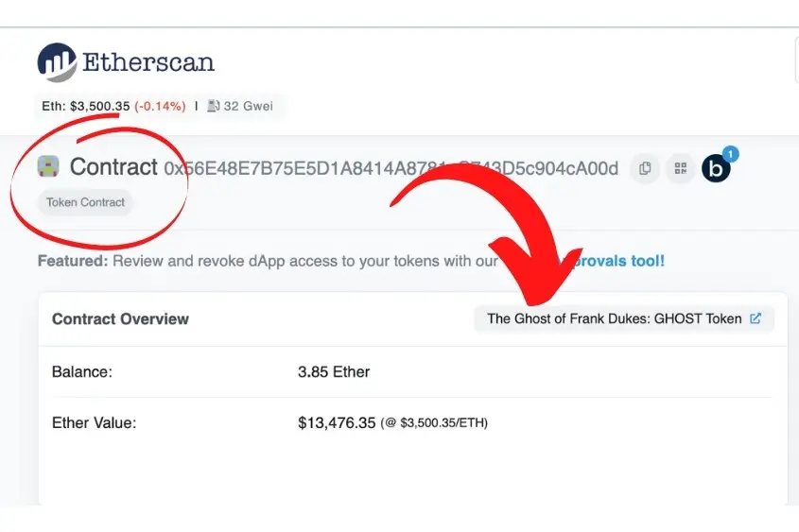The width and height of the screenshot is (799, 532).
Task: Show the address QR code icon
Action: (x=680, y=168)
